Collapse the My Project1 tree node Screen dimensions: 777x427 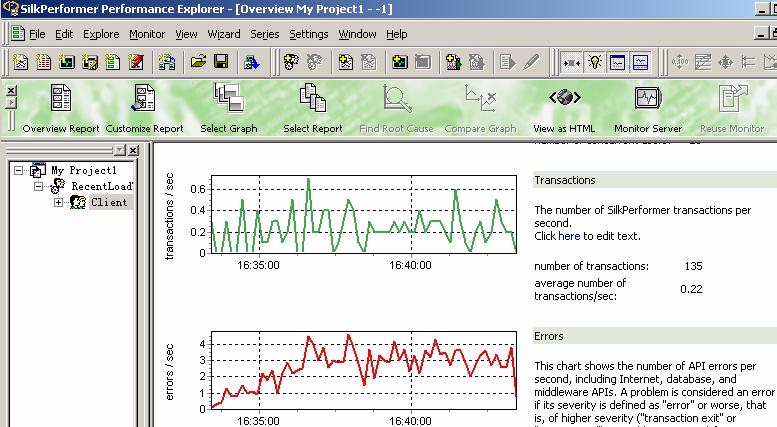19,170
